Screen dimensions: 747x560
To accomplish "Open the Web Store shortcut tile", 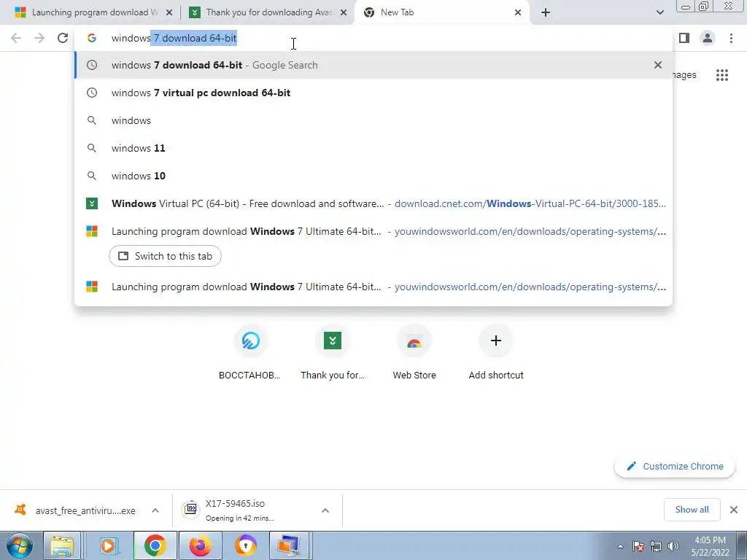I will [414, 353].
